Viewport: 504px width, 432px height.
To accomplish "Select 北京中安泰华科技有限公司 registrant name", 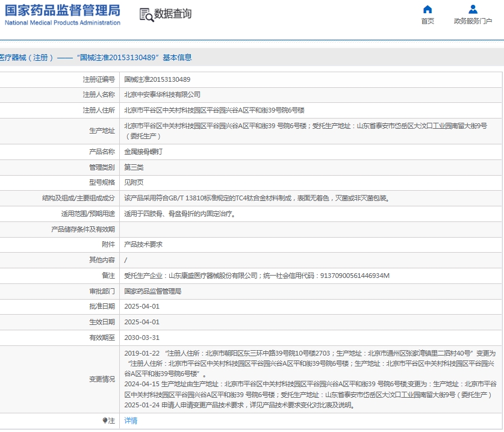I will pos(163,94).
